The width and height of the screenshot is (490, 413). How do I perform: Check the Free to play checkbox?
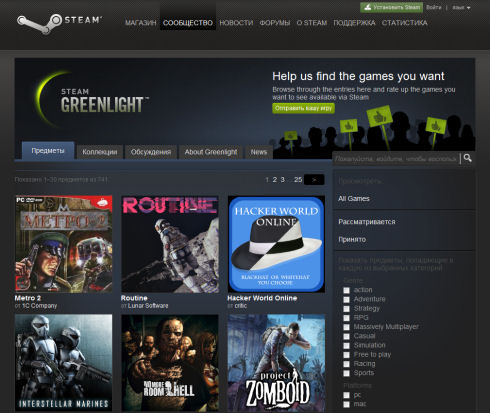347,355
